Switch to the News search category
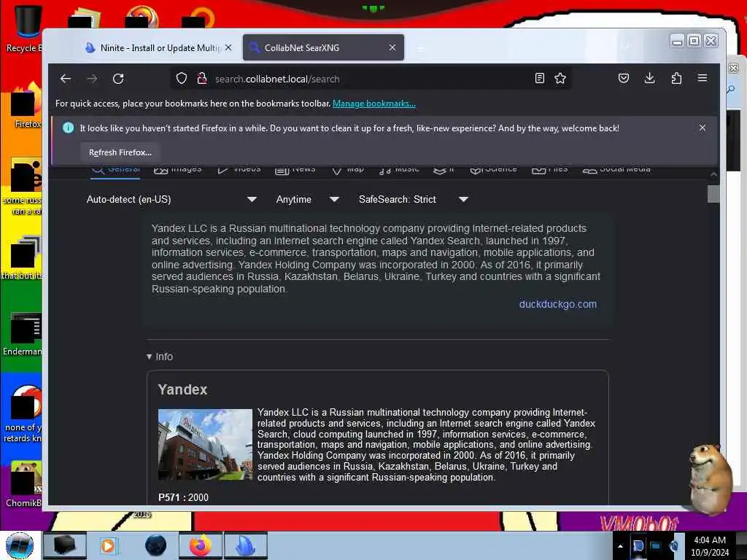This screenshot has height=560, width=747. (x=295, y=169)
